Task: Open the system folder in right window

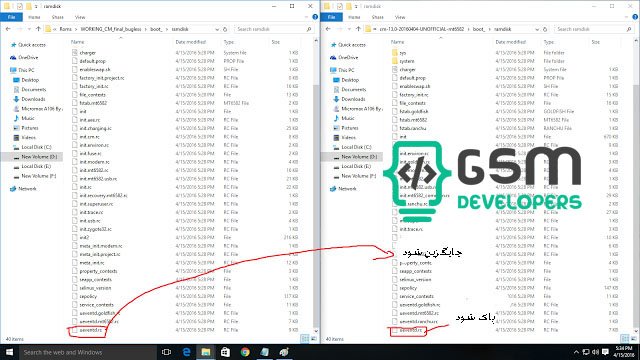Action: point(407,61)
